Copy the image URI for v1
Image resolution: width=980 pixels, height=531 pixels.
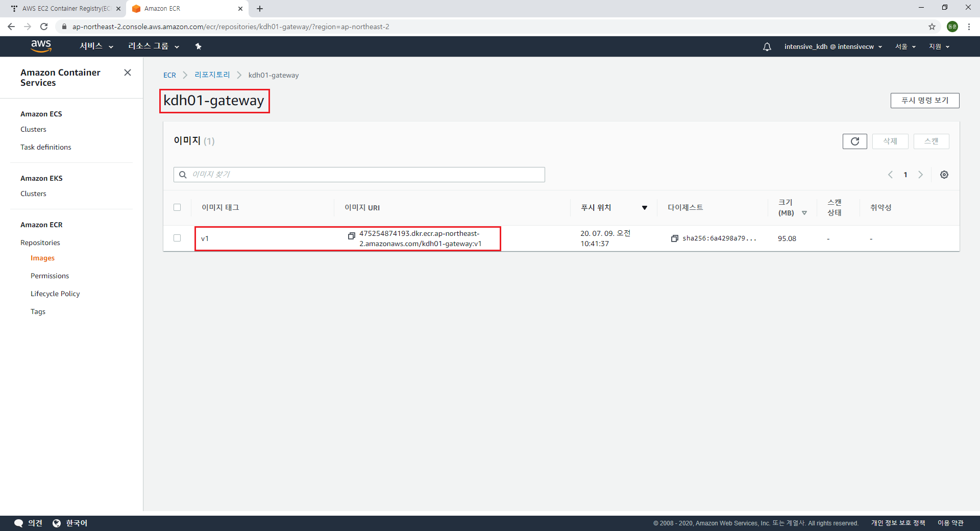click(x=352, y=236)
